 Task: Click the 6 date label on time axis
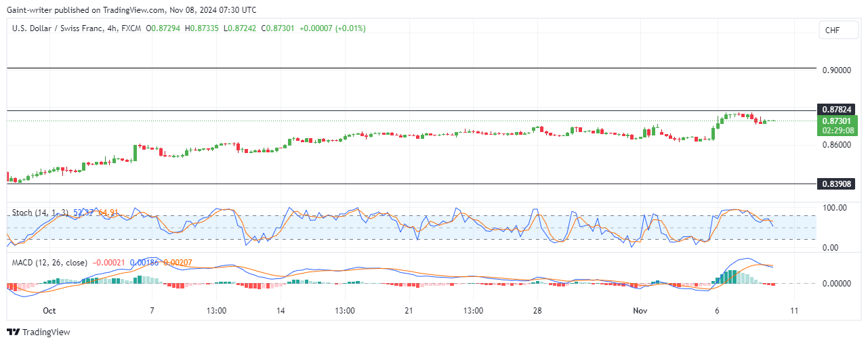718,310
